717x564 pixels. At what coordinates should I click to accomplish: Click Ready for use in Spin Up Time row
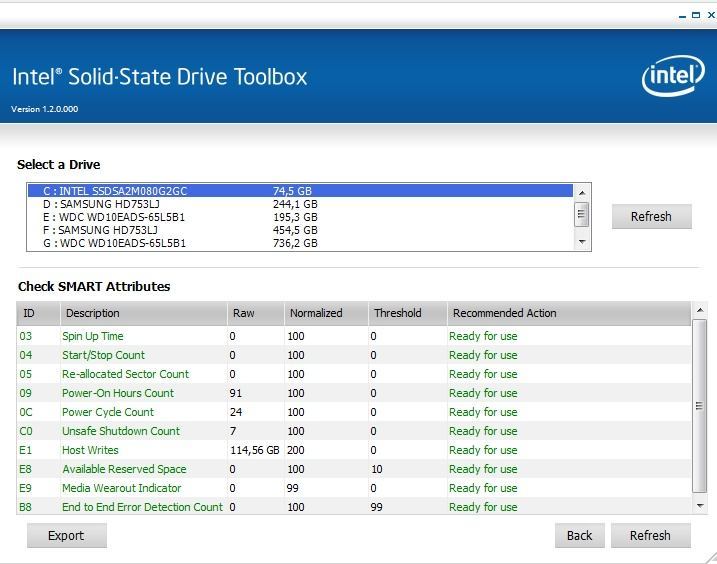[483, 336]
